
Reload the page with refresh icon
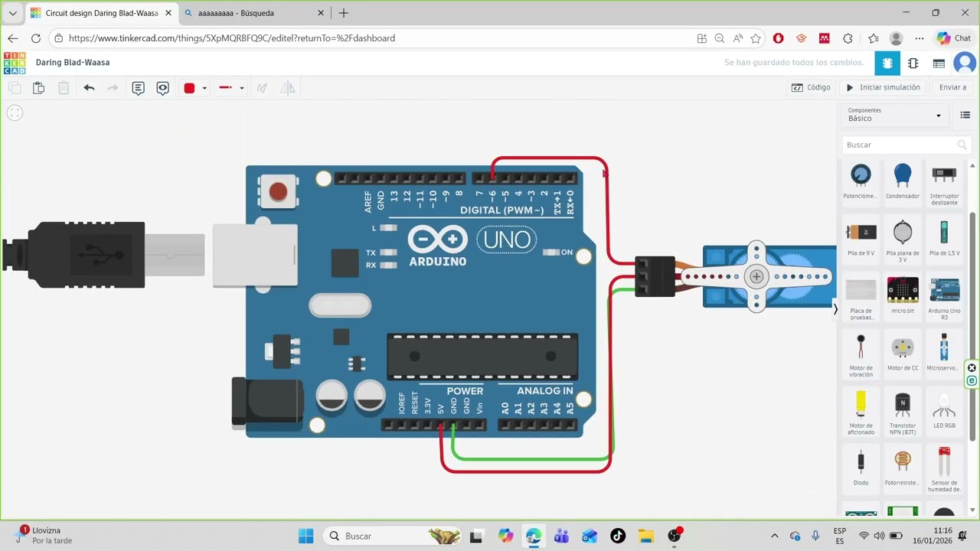click(36, 38)
